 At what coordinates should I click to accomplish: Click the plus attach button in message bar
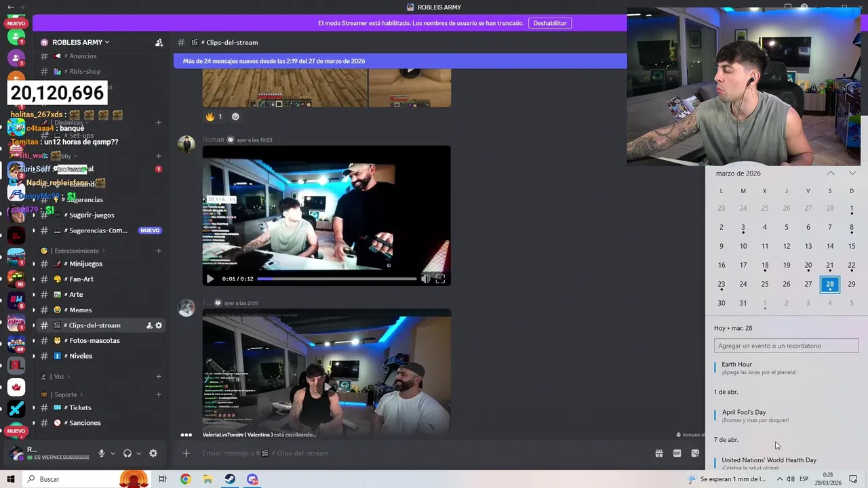[x=186, y=453]
